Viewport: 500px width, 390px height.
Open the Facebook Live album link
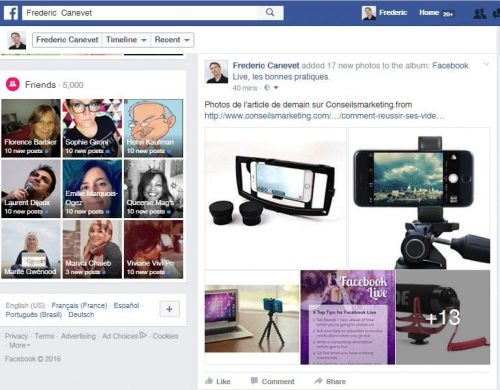point(450,66)
